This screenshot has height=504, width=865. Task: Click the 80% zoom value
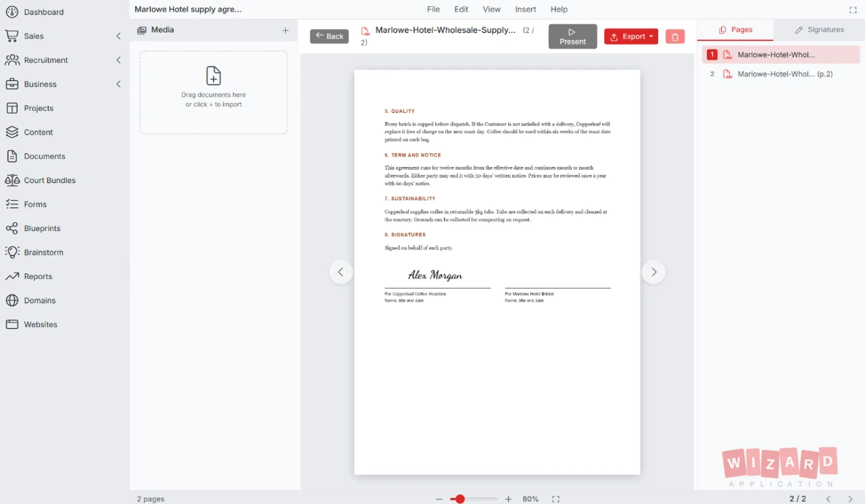(530, 499)
